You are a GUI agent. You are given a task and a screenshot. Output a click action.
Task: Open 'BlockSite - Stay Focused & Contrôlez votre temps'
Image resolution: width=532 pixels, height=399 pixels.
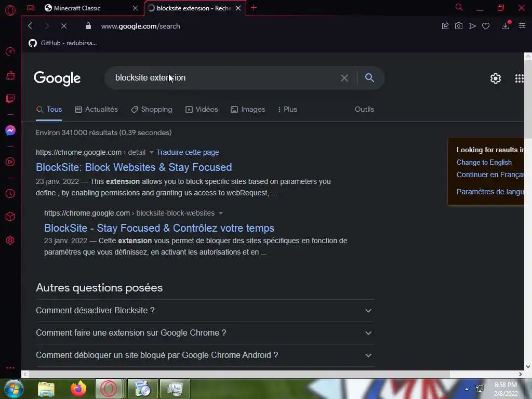pos(159,228)
